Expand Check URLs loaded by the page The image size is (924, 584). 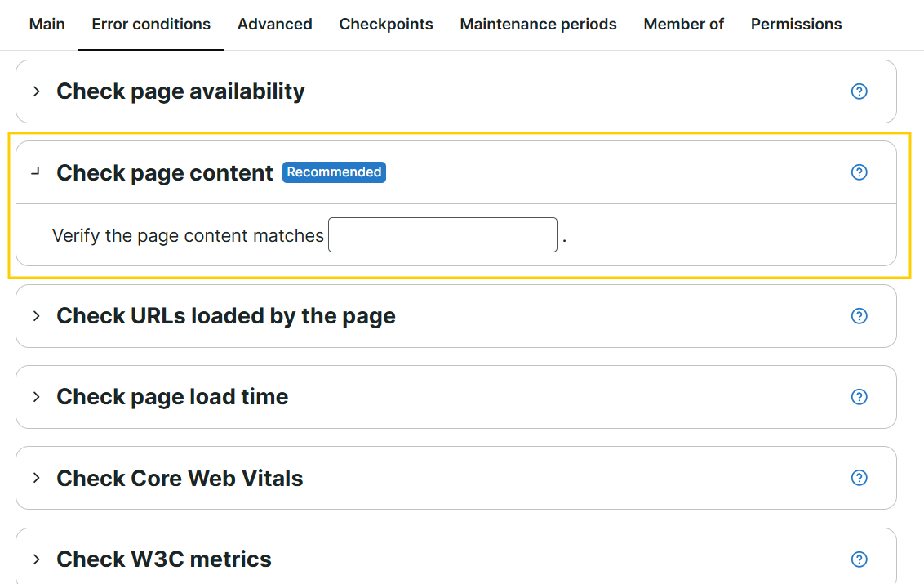pos(37,316)
